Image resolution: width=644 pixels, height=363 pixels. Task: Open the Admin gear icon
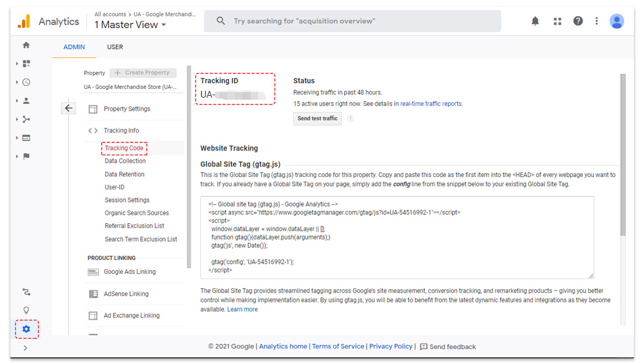click(26, 329)
